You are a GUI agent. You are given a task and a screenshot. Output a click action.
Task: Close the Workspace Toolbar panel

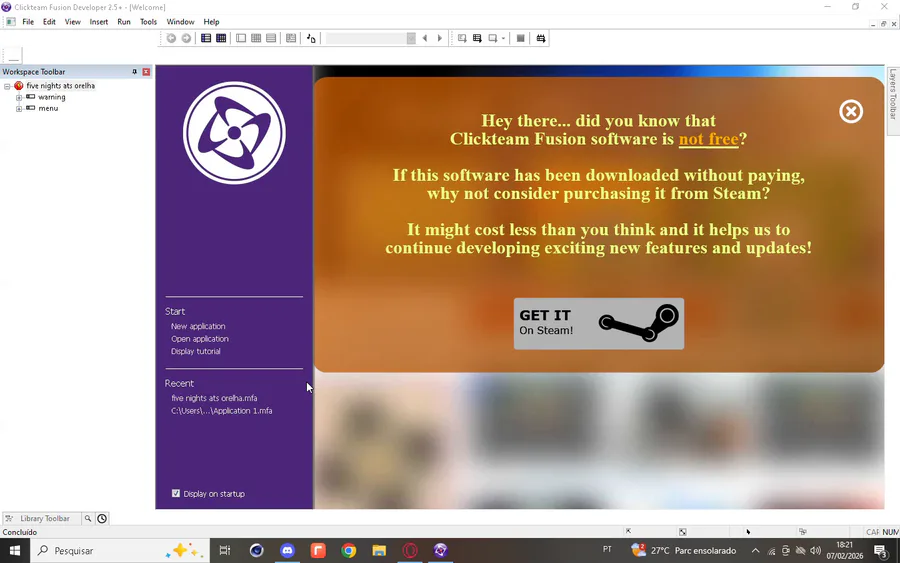click(146, 72)
